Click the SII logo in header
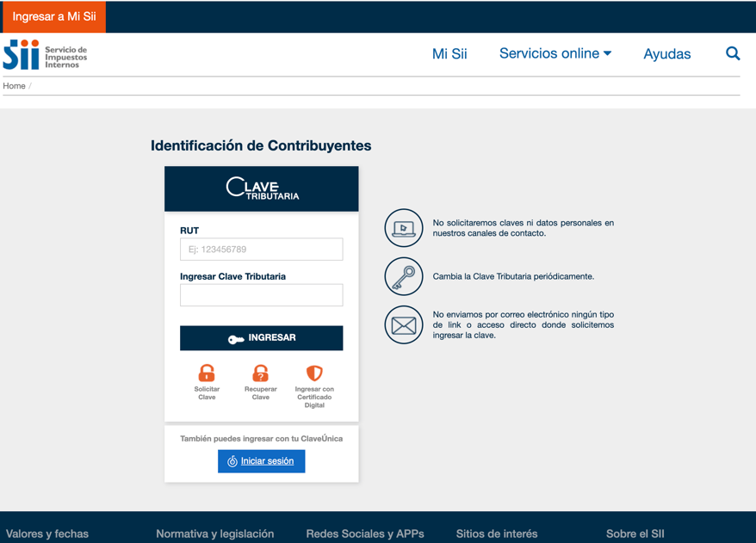Screen dimensions: 756x543 pyautogui.click(x=45, y=55)
